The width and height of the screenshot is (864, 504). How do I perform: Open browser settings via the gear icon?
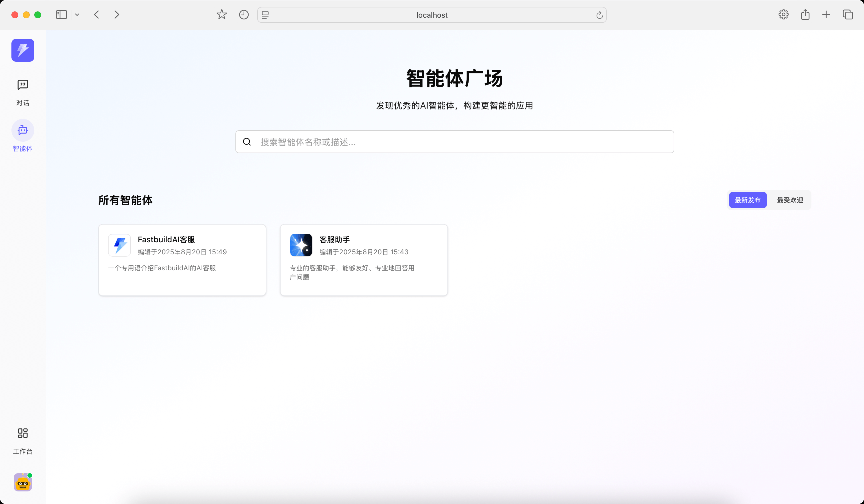[783, 15]
